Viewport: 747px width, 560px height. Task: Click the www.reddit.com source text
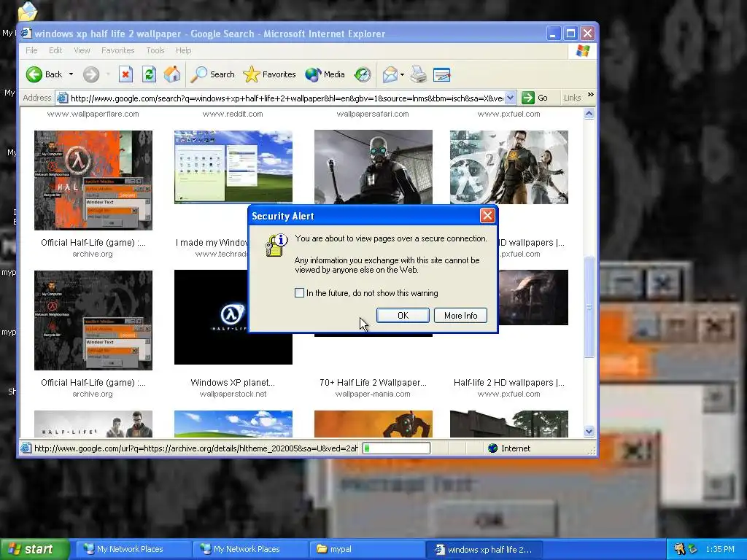(x=233, y=114)
